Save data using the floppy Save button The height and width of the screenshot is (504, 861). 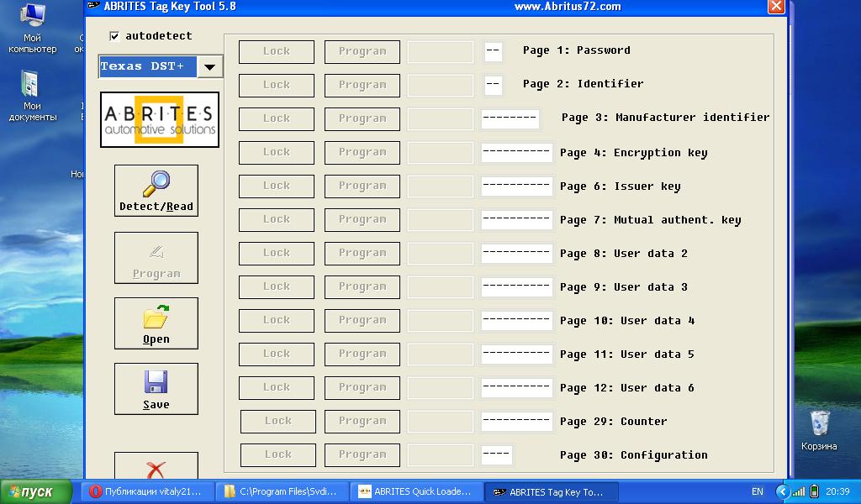point(156,389)
